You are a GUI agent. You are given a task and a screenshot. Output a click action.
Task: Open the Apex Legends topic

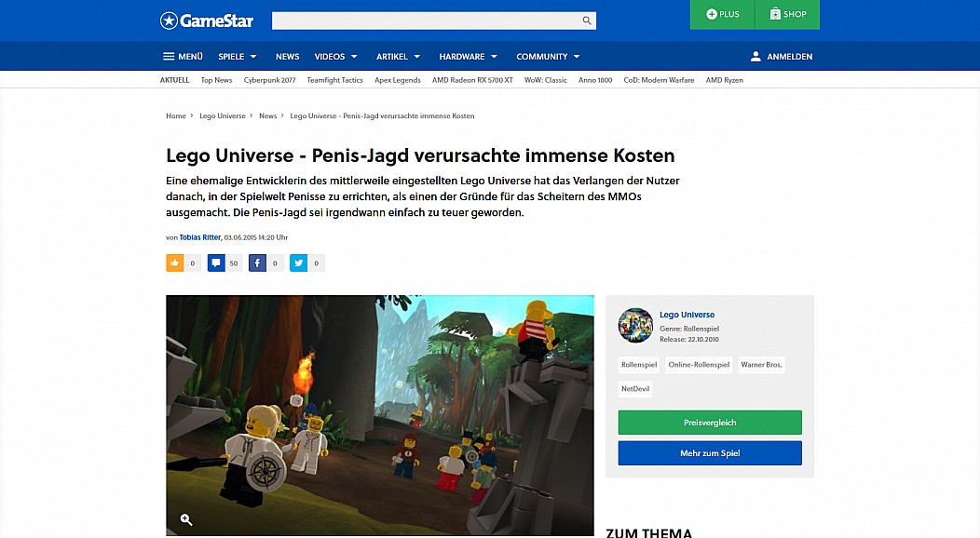tap(398, 80)
